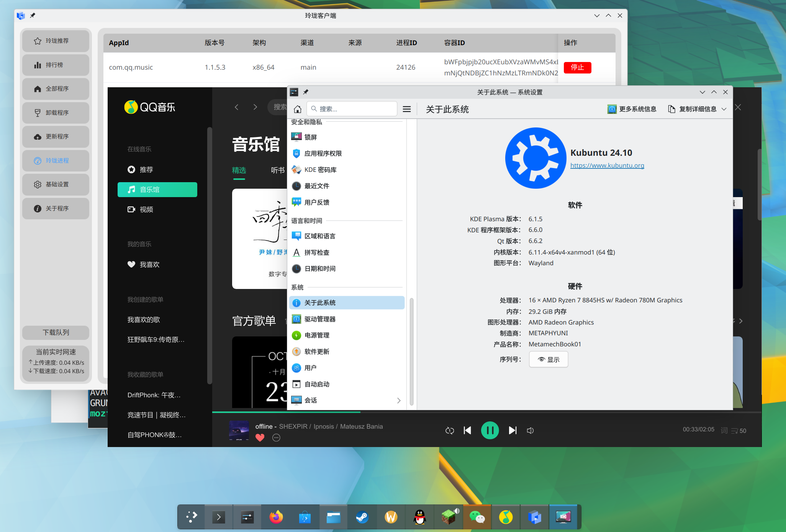The image size is (786, 532).
Task: Open 驱动管理器 settings
Action: pos(347,319)
